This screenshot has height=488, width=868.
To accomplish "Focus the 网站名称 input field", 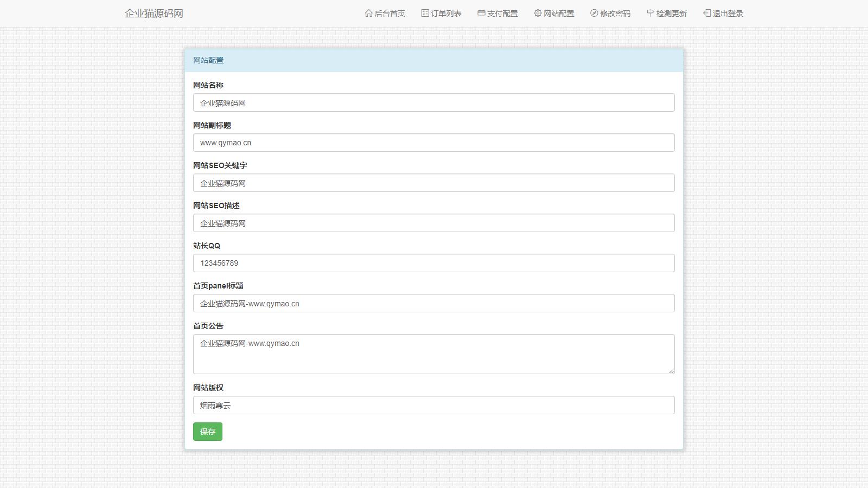I will click(x=433, y=103).
